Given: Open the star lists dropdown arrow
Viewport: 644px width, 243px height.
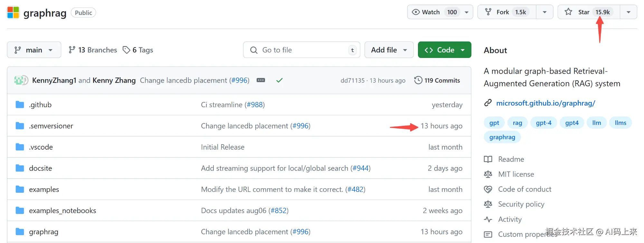Looking at the screenshot, I should tap(628, 12).
